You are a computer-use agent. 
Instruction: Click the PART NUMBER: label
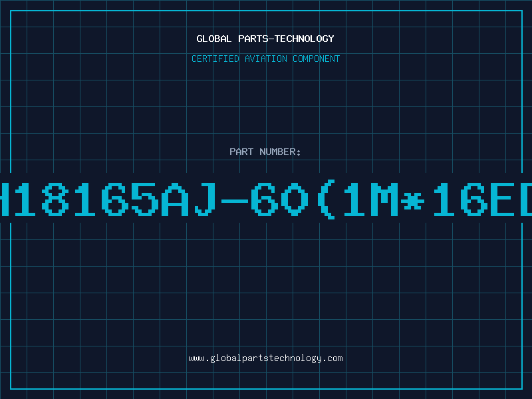tap(265, 152)
